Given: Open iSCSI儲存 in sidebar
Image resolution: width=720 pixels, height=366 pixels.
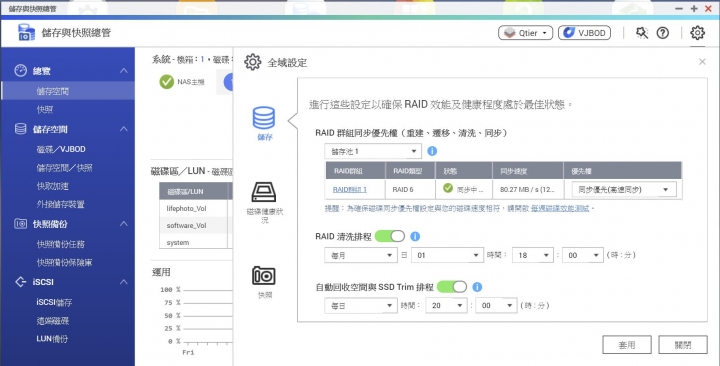Looking at the screenshot, I should pos(54,302).
